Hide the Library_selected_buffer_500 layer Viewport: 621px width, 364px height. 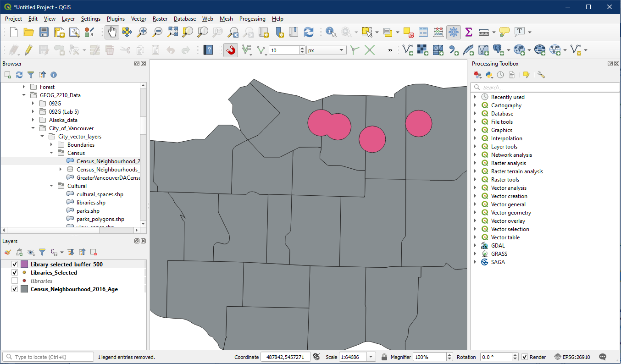click(x=15, y=265)
